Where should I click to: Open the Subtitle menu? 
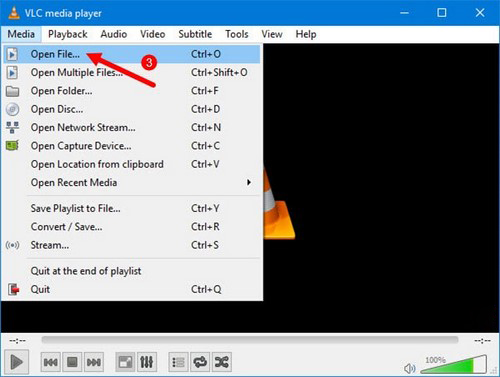(195, 34)
